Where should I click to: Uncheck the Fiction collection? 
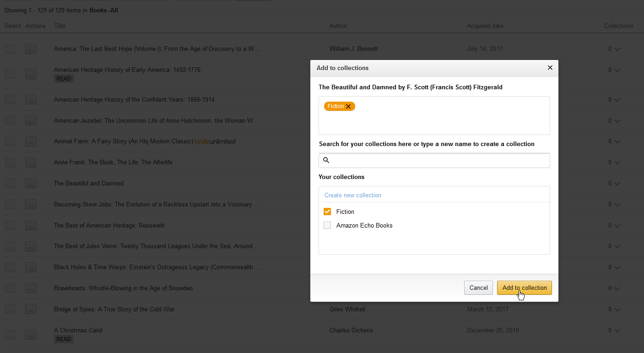[x=327, y=212]
